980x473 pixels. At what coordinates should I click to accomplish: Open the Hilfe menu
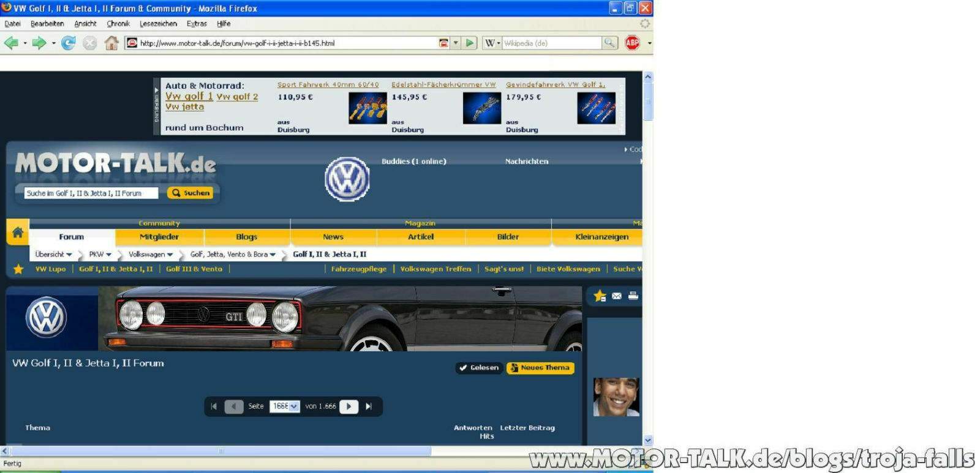coord(224,24)
